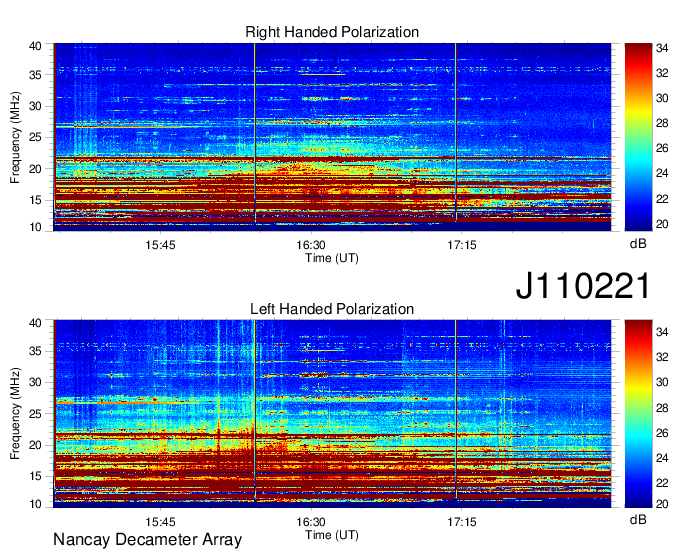Click 'Frequency (MHz)' label of top plot
The image size is (680, 552).
(x=15, y=137)
